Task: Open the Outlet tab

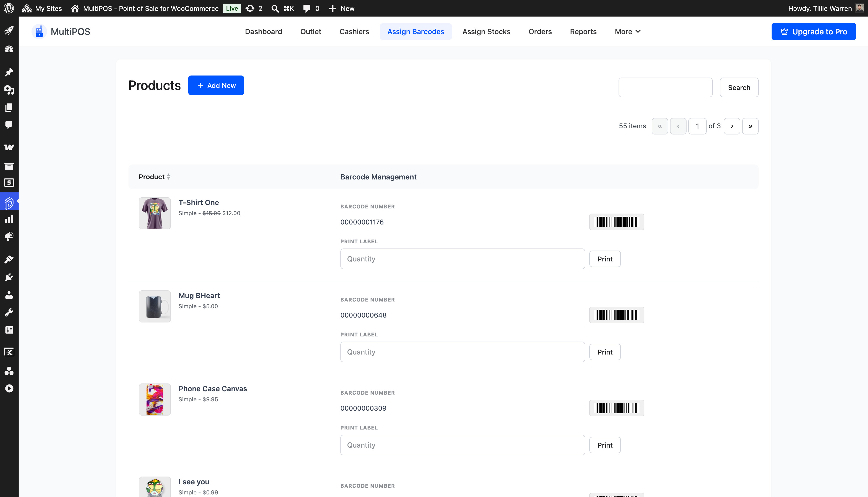Action: point(310,31)
